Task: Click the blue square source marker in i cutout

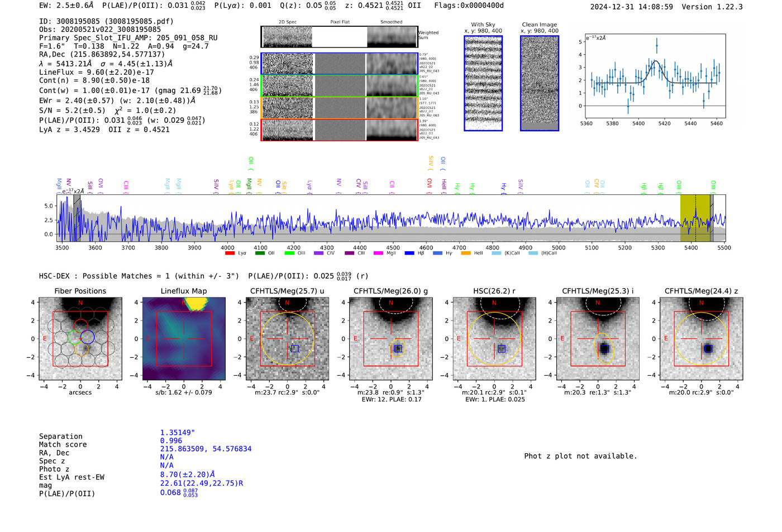Action: tap(605, 348)
